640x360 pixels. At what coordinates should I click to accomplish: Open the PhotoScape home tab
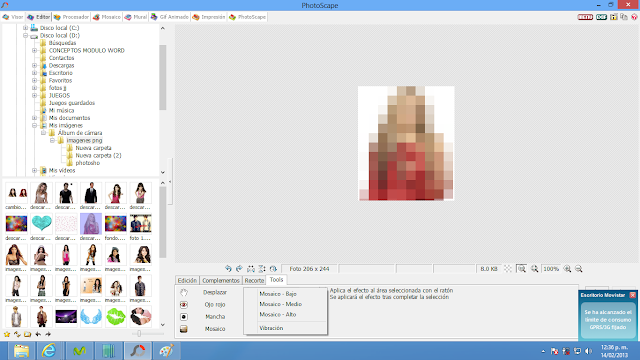pyautogui.click(x=248, y=17)
